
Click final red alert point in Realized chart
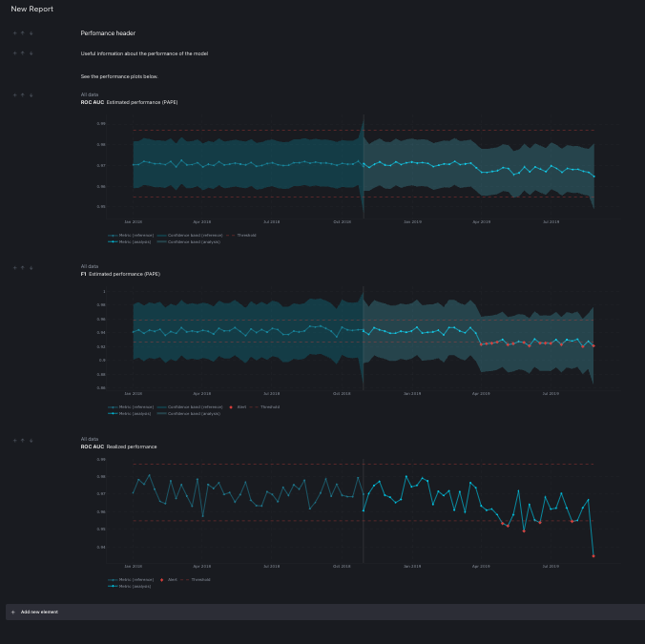coord(593,556)
